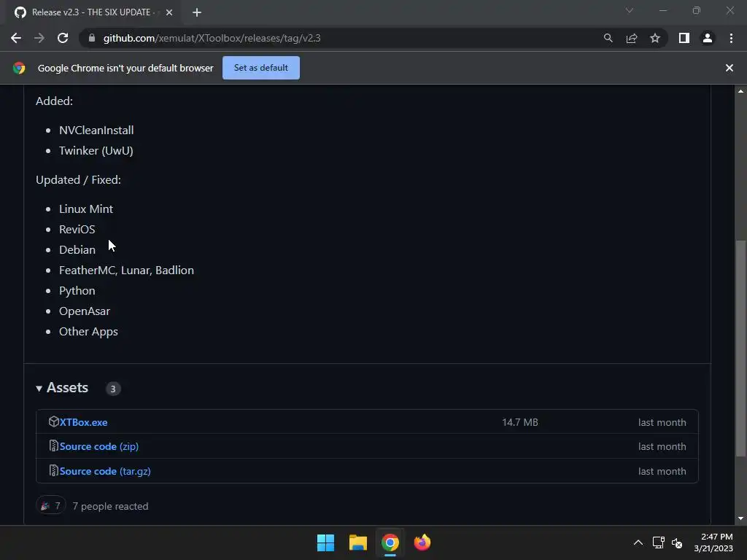Click the page scrollbar down arrow

click(x=740, y=518)
